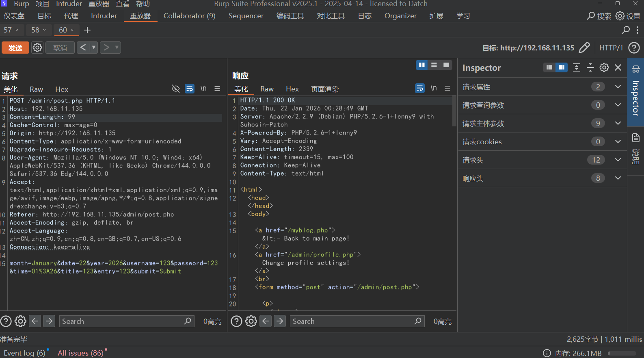Click the request panel Search field
This screenshot has width=644, height=358.
(x=127, y=321)
